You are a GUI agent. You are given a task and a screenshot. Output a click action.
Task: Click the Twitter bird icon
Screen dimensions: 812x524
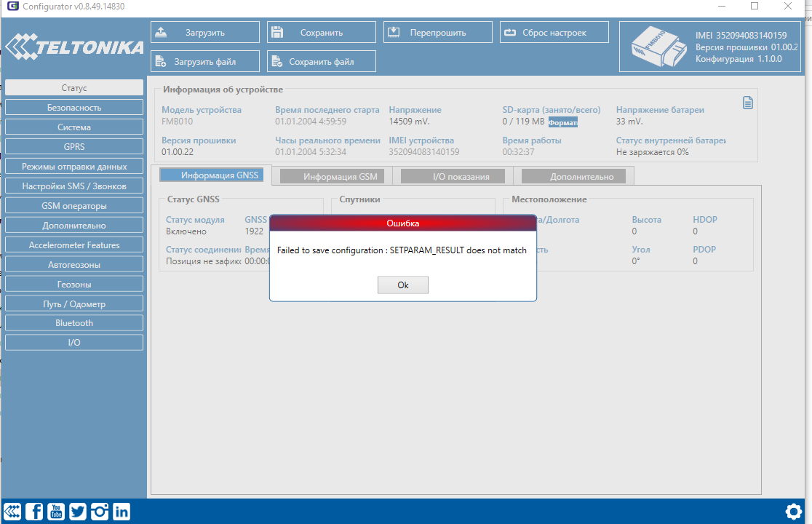tap(78, 512)
